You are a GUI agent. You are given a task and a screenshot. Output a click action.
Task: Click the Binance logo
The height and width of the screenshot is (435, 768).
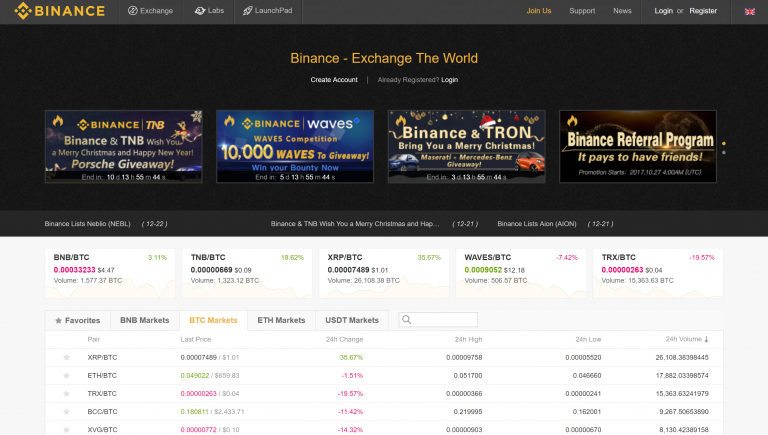pos(59,11)
